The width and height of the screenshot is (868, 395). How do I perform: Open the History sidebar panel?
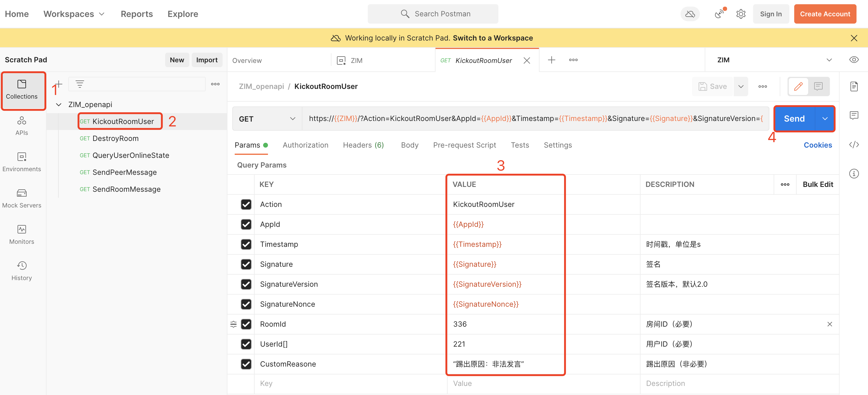click(x=22, y=271)
